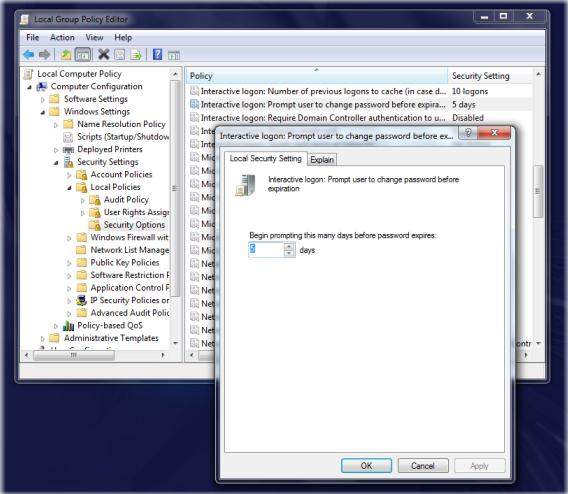The width and height of the screenshot is (568, 494).
Task: Click the server icon in the dialog
Action: pyautogui.click(x=246, y=185)
